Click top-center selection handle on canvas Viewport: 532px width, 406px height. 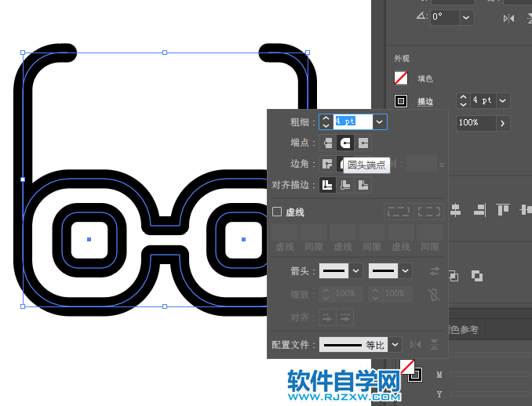coord(165,53)
